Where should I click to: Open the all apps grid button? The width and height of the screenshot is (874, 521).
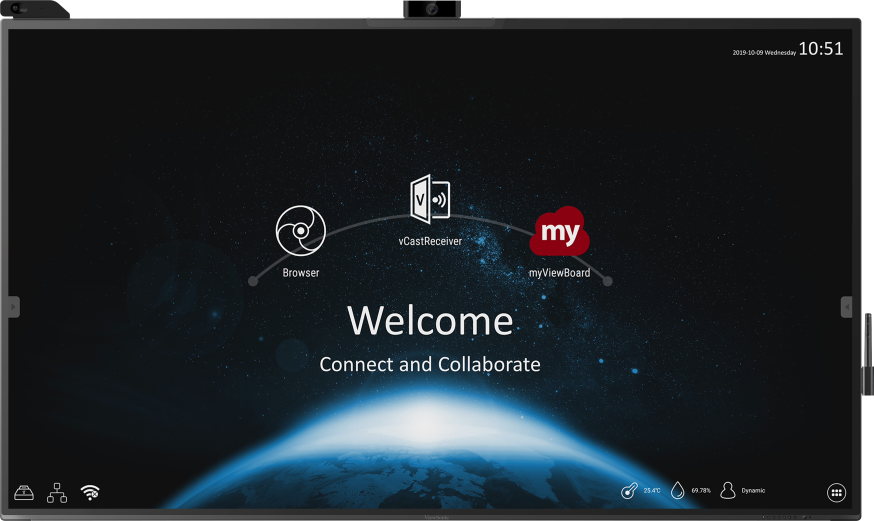[x=837, y=491]
